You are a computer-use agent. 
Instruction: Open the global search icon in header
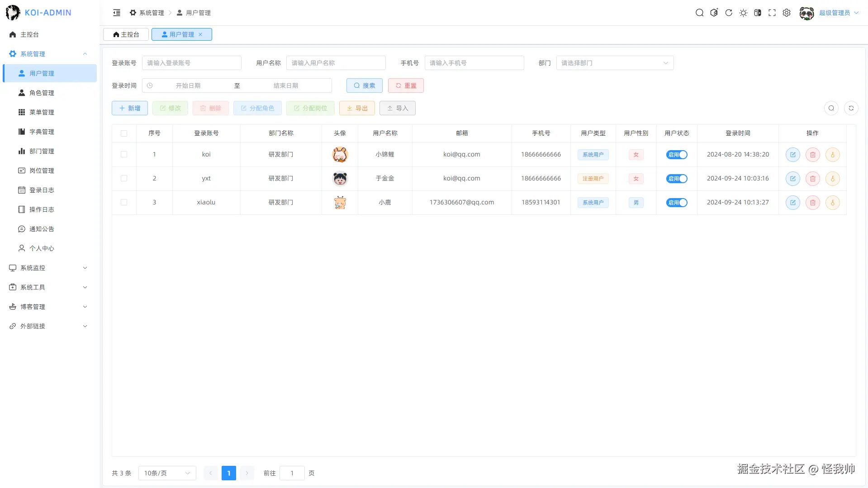click(x=699, y=13)
